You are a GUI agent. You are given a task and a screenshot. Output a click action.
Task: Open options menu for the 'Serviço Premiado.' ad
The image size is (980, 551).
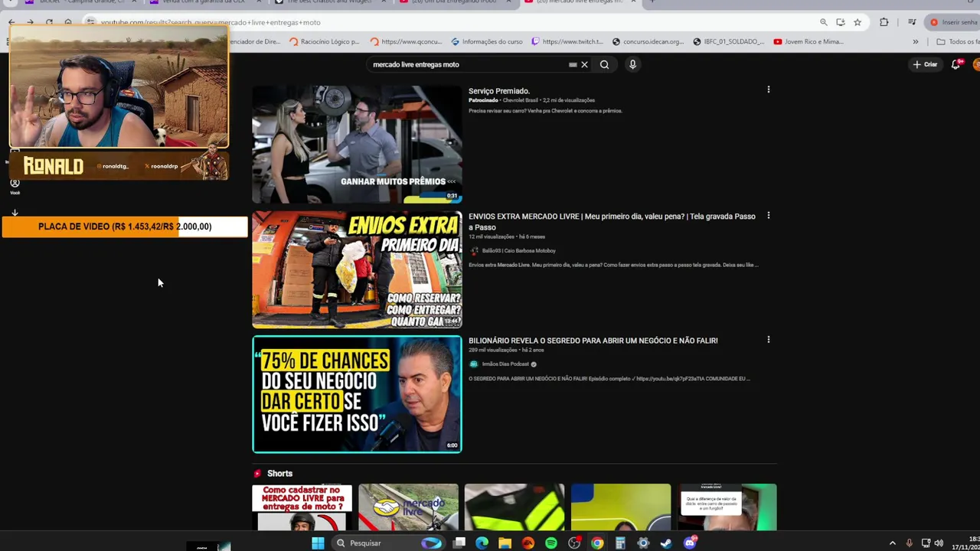tap(768, 90)
